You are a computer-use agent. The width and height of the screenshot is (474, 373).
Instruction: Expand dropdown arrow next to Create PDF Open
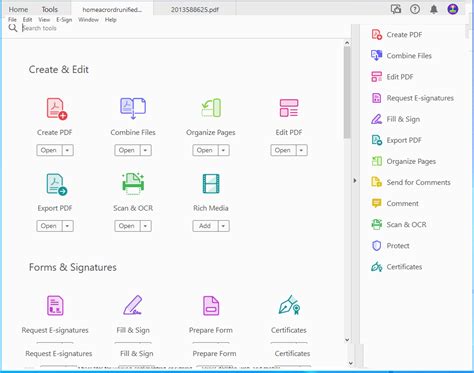click(67, 150)
